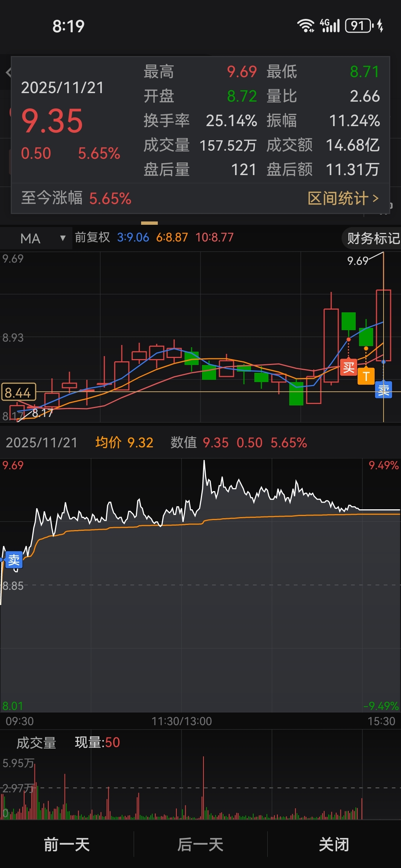Tap the blue 卖 marker on candlestick chart
Image resolution: width=401 pixels, height=868 pixels.
(384, 389)
